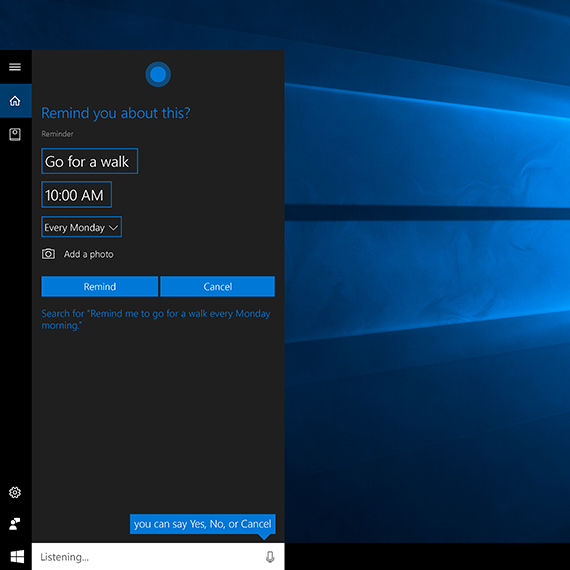Image resolution: width=570 pixels, height=570 pixels.
Task: Go to Cortana Home icon
Action: [15, 101]
